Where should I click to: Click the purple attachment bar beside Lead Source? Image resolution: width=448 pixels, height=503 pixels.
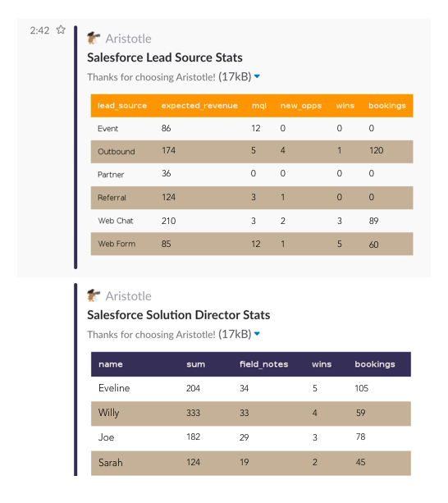coord(75,147)
